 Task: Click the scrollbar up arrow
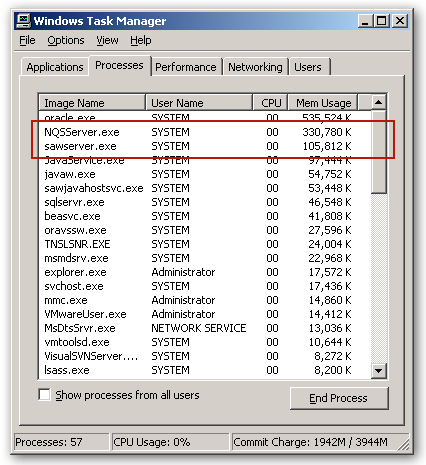click(379, 102)
